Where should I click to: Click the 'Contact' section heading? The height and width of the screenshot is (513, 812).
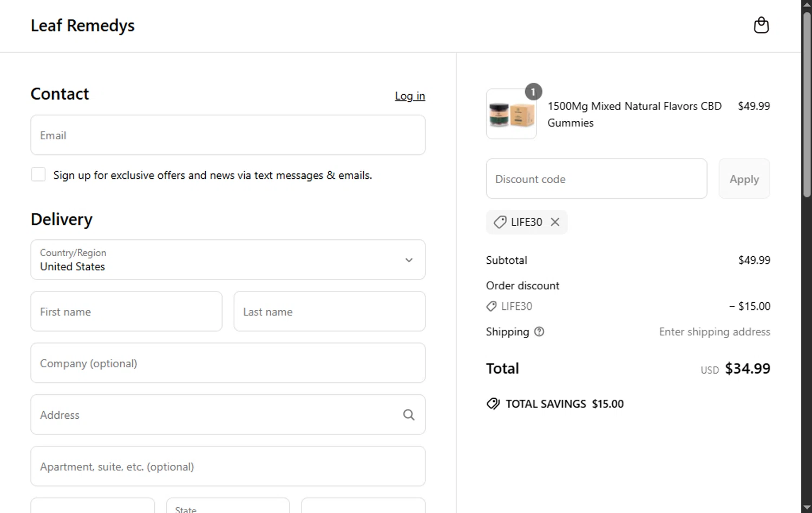[60, 94]
